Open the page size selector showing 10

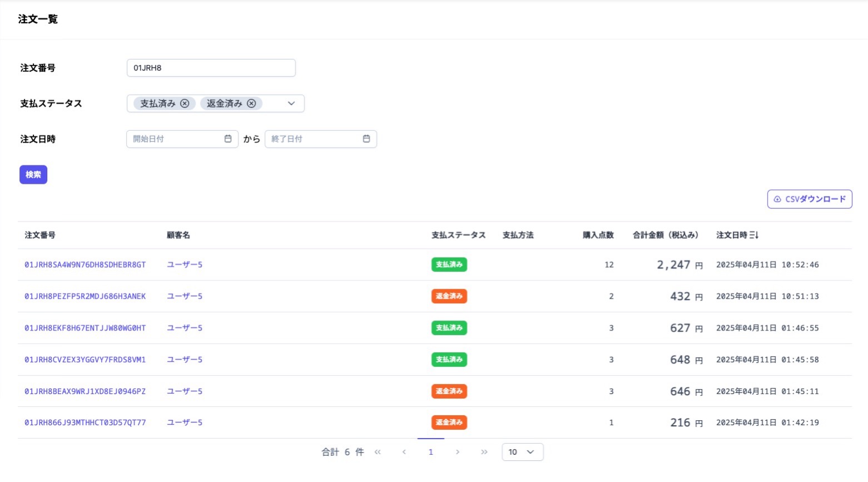pos(522,451)
